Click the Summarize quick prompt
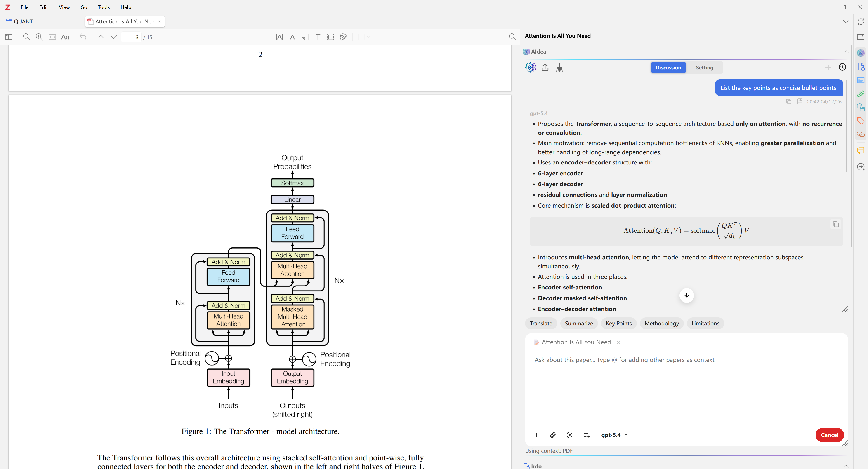868x469 pixels. pos(579,323)
